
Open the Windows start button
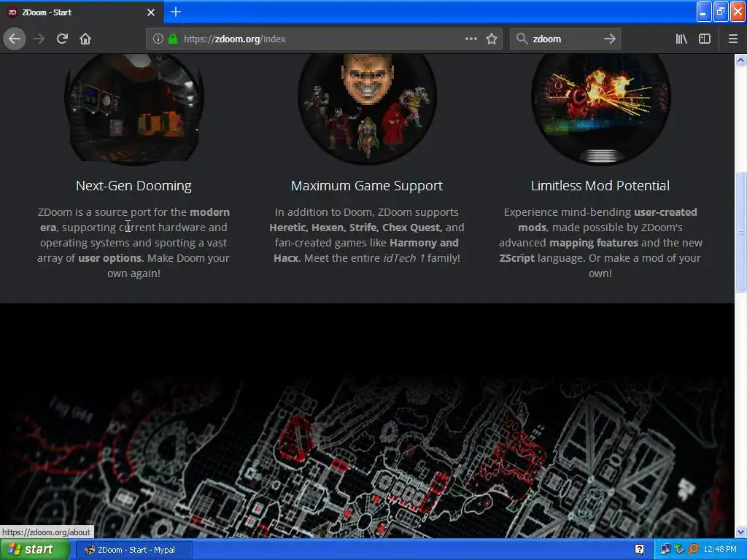point(34,550)
